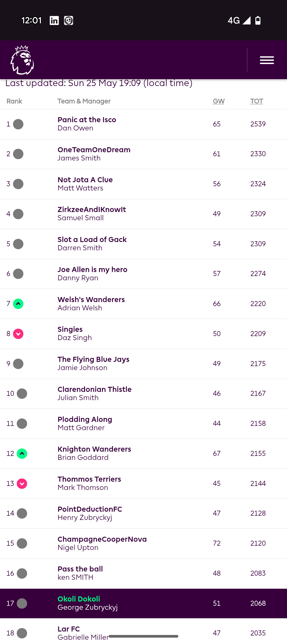The width and height of the screenshot is (287, 644).
Task: Open ChampagneCooperNova team page
Action: (102, 539)
